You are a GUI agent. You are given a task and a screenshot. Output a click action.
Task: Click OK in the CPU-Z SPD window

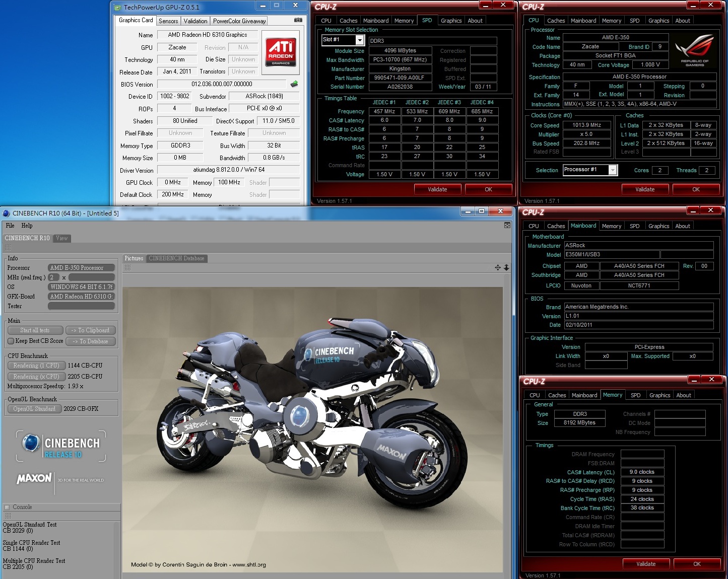pos(488,189)
